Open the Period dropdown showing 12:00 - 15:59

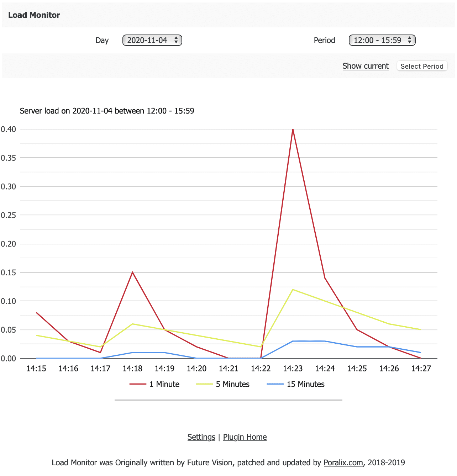pyautogui.click(x=382, y=40)
